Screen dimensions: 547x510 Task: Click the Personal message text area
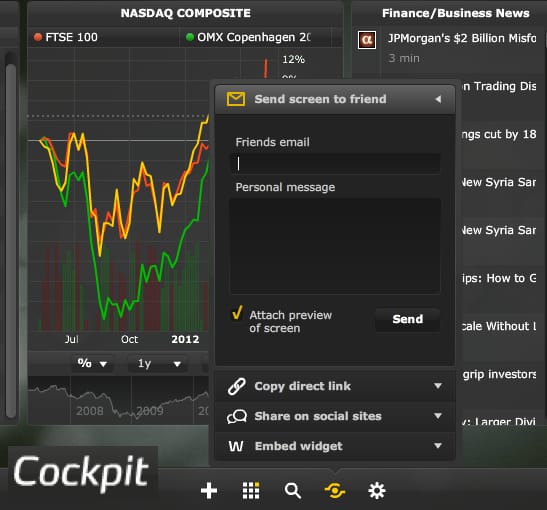(x=335, y=246)
